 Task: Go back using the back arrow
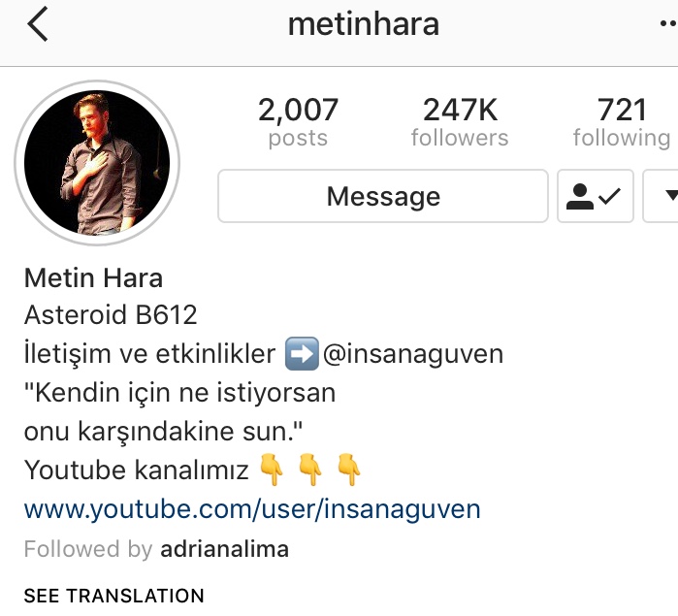[38, 24]
